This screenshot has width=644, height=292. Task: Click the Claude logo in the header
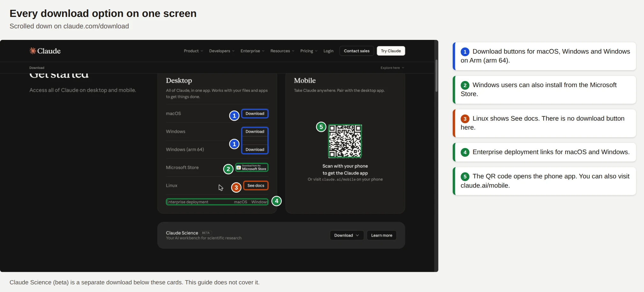click(x=45, y=51)
